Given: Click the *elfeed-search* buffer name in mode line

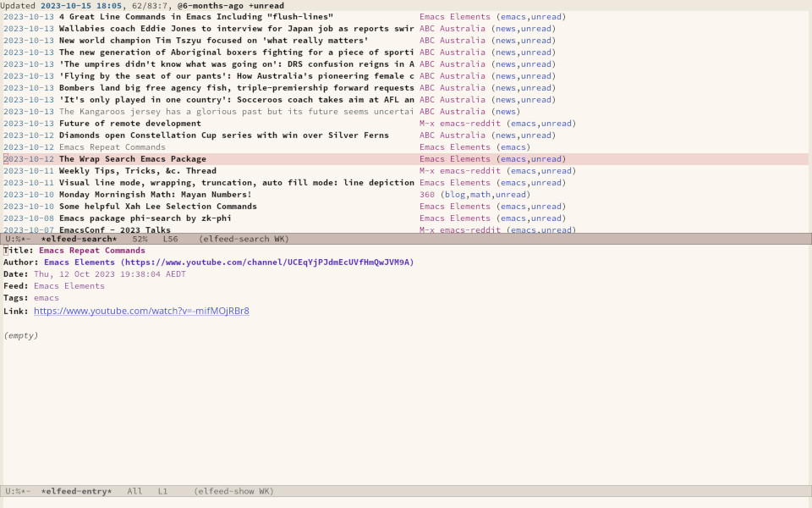Looking at the screenshot, I should 80,239.
